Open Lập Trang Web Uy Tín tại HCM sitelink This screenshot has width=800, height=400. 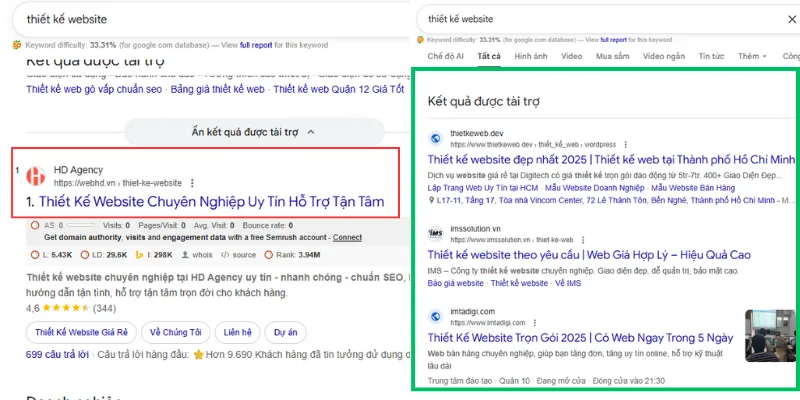(x=482, y=188)
